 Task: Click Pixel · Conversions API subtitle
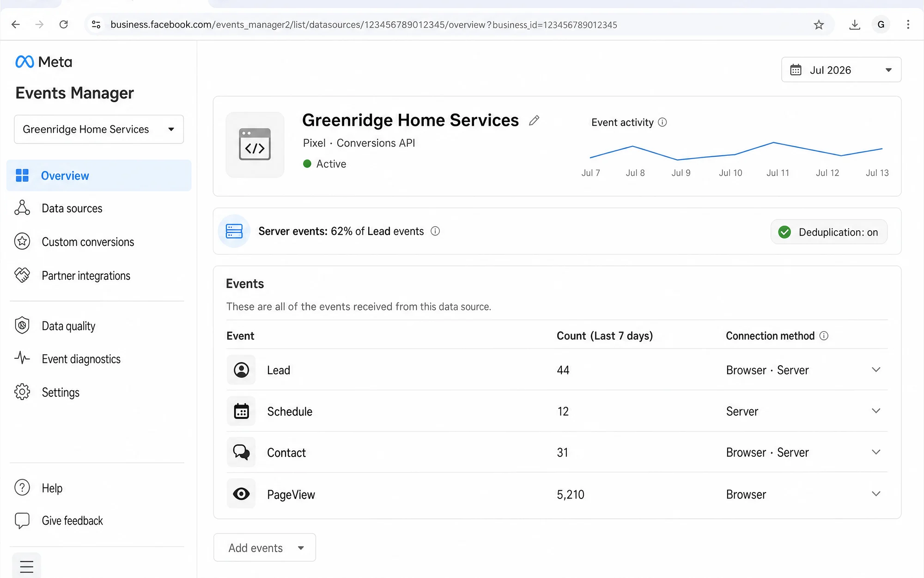359,143
